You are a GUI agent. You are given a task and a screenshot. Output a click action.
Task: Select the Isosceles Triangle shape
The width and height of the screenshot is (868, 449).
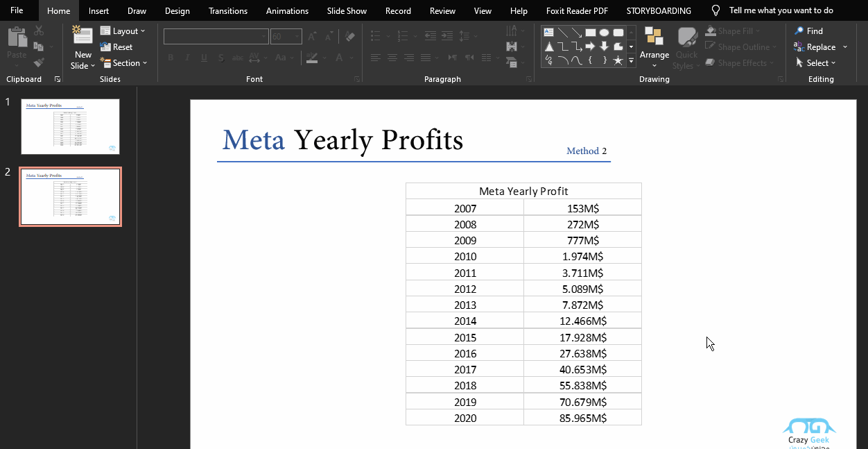(x=548, y=46)
